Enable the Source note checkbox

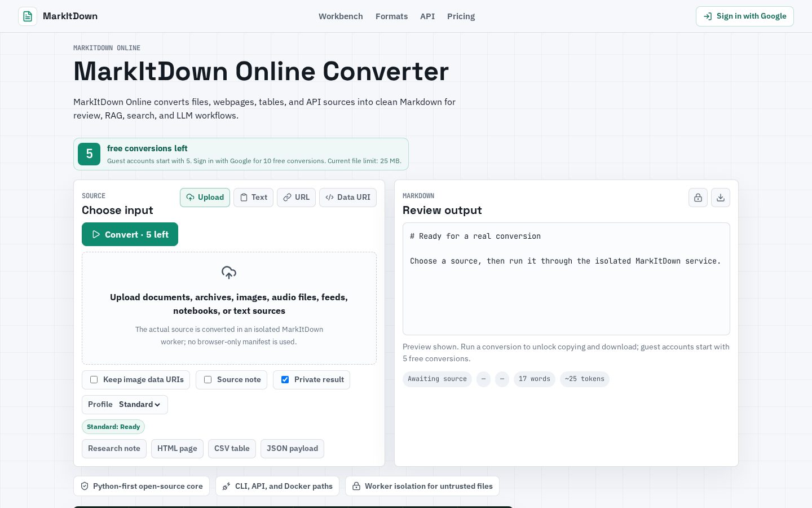click(x=208, y=380)
